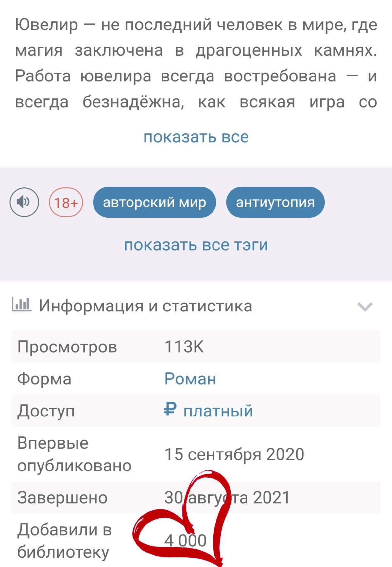Collapse the Информация и статистика chevron
The width and height of the screenshot is (392, 567).
[365, 307]
